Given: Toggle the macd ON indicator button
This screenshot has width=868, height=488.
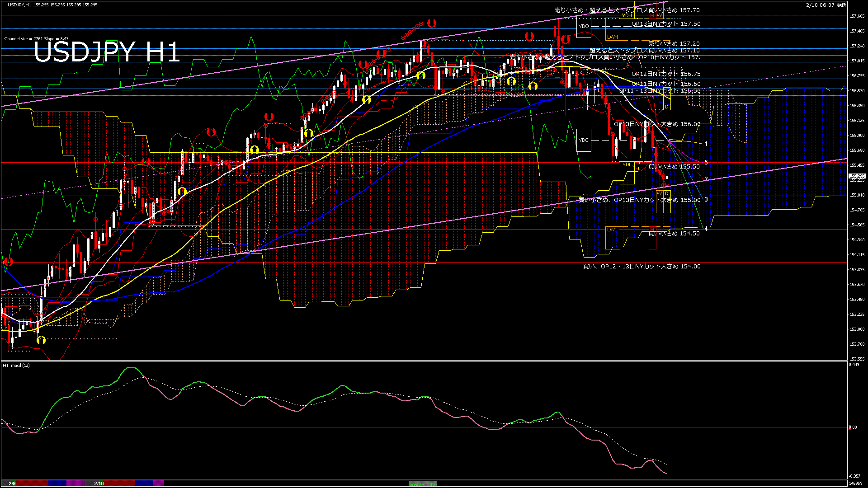Looking at the screenshot, I should pyautogui.click(x=422, y=483).
